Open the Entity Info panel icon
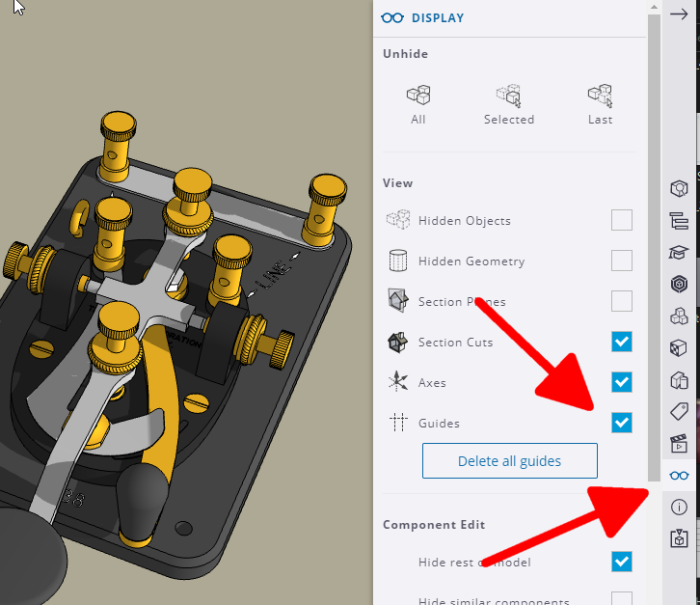The image size is (700, 605). 679,188
